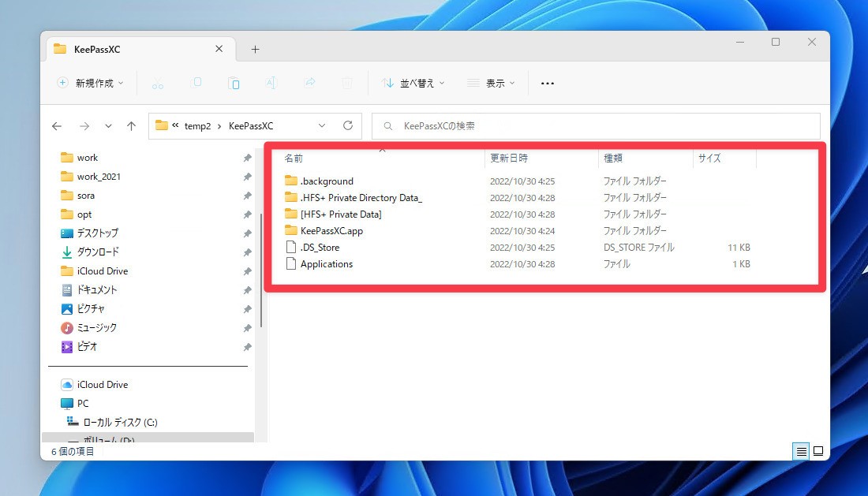The width and height of the screenshot is (868, 496).
Task: Click the refresh icon in the address bar
Action: click(x=348, y=125)
